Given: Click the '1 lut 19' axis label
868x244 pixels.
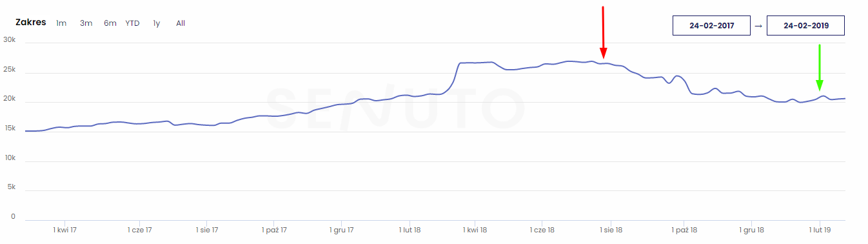Looking at the screenshot, I should [819, 230].
